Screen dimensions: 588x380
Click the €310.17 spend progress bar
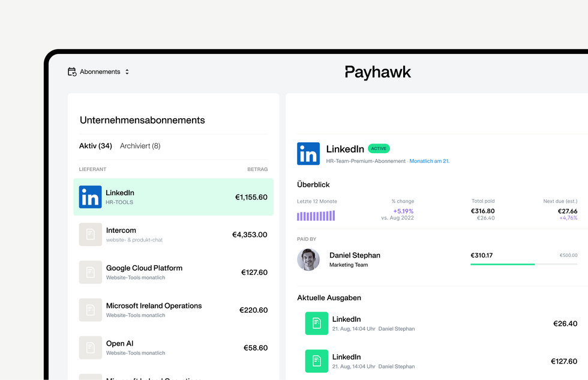tap(524, 265)
